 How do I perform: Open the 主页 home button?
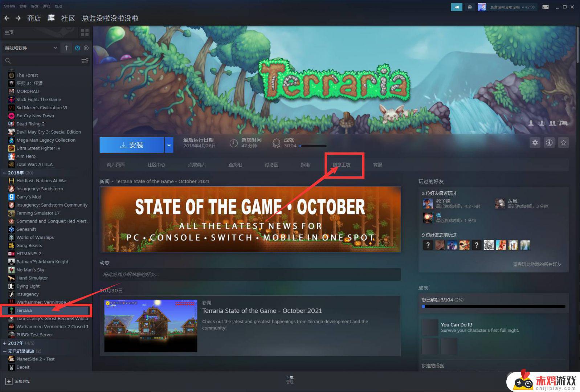point(39,32)
